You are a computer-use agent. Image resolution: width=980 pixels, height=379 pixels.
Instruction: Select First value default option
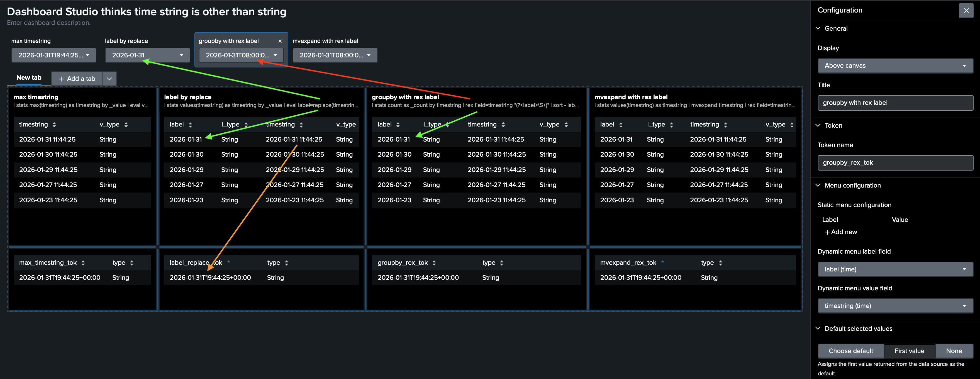(909, 351)
